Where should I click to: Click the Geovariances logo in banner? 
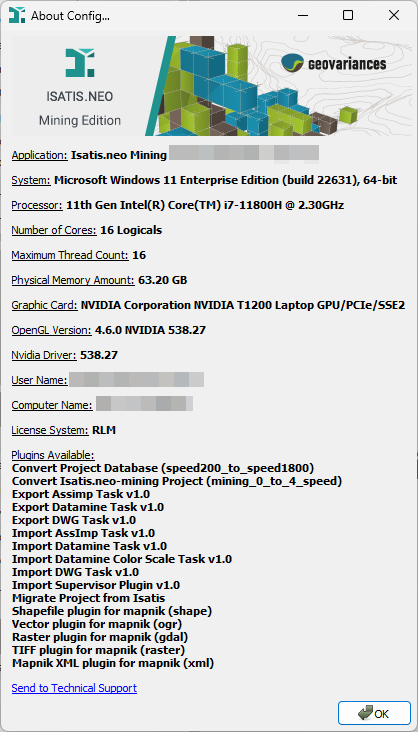pyautogui.click(x=333, y=63)
